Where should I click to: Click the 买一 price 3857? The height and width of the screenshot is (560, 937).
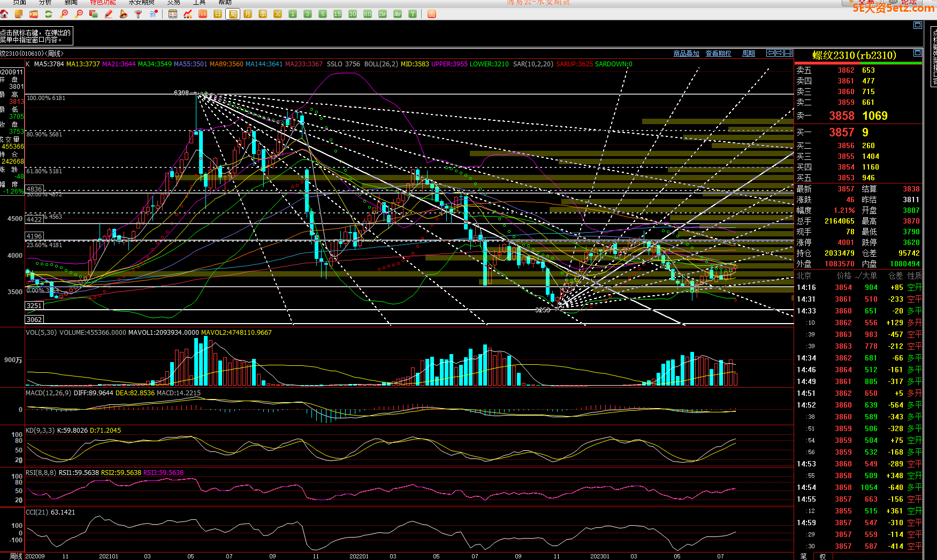click(842, 132)
